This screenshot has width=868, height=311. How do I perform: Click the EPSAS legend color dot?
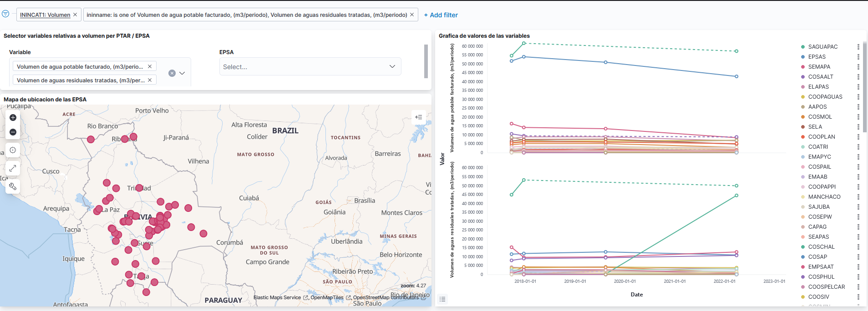(803, 57)
